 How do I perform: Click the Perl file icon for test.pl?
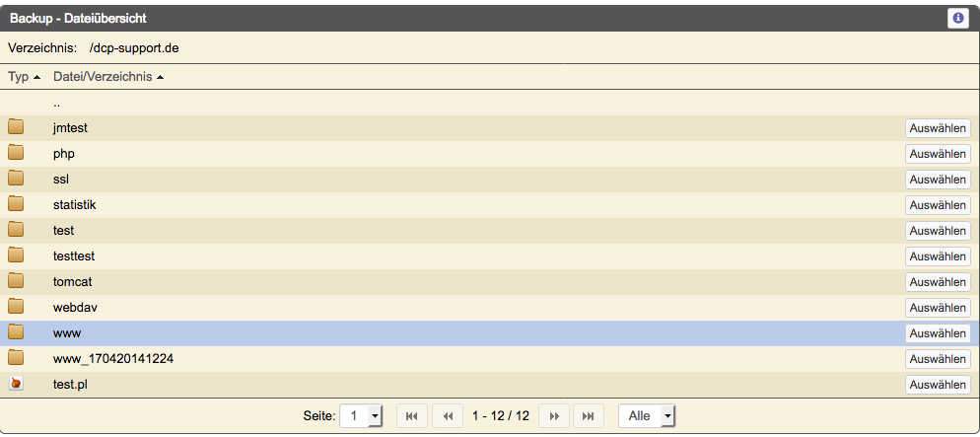tap(16, 384)
